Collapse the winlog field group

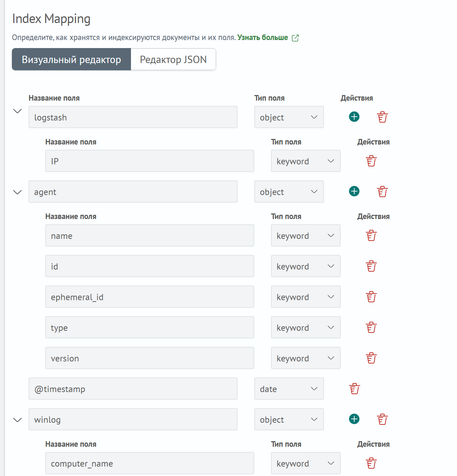pyautogui.click(x=17, y=420)
